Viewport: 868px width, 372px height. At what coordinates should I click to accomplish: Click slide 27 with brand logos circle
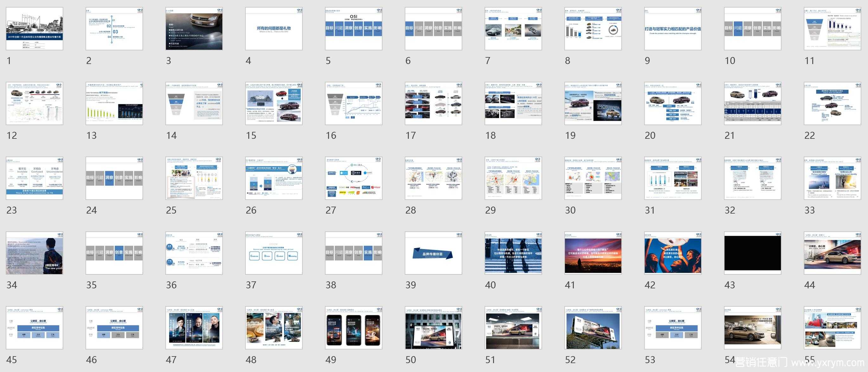coord(353,178)
